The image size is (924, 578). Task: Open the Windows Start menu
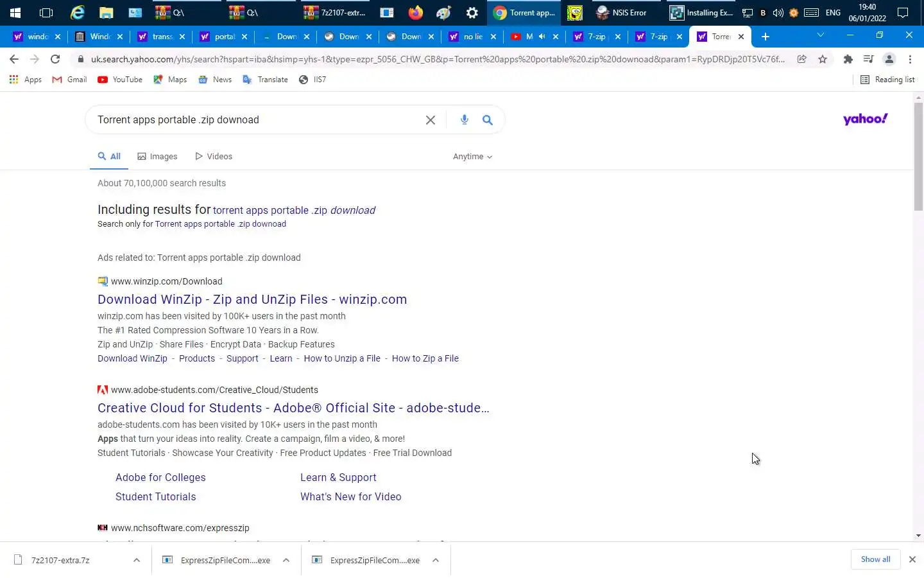point(15,12)
